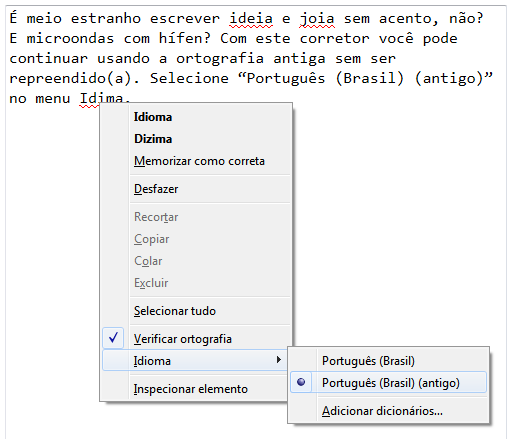Select "Português (Brasil) (antigo)" language
The height and width of the screenshot is (439, 511).
point(388,383)
